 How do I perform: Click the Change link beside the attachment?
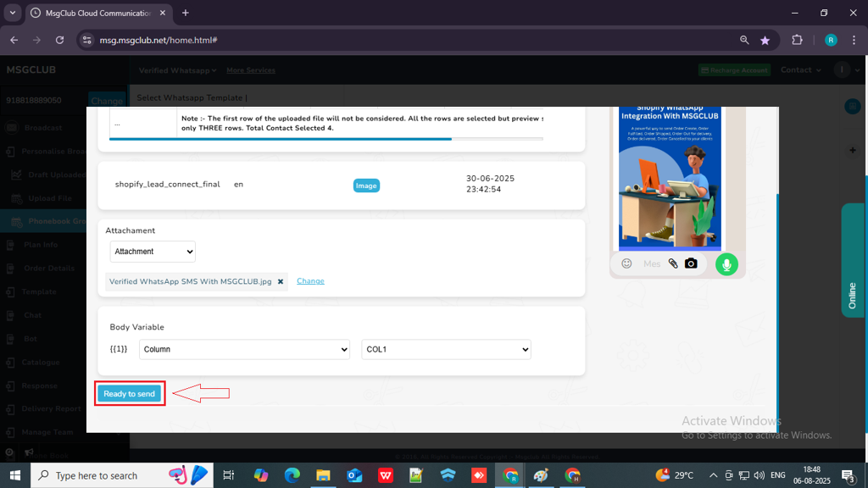pyautogui.click(x=310, y=281)
